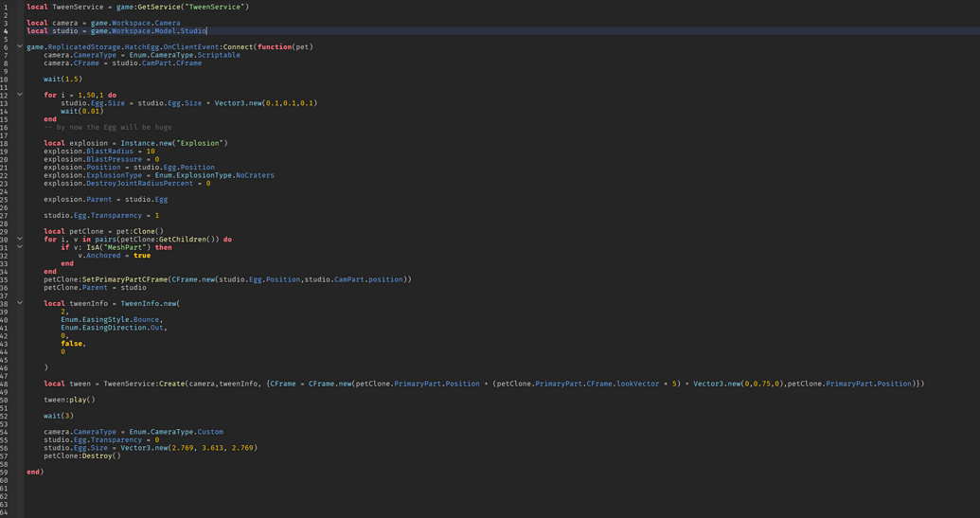Click 'local camera = game.Workspace.Camera' line
Screen dimensions: 980x518
[103, 23]
